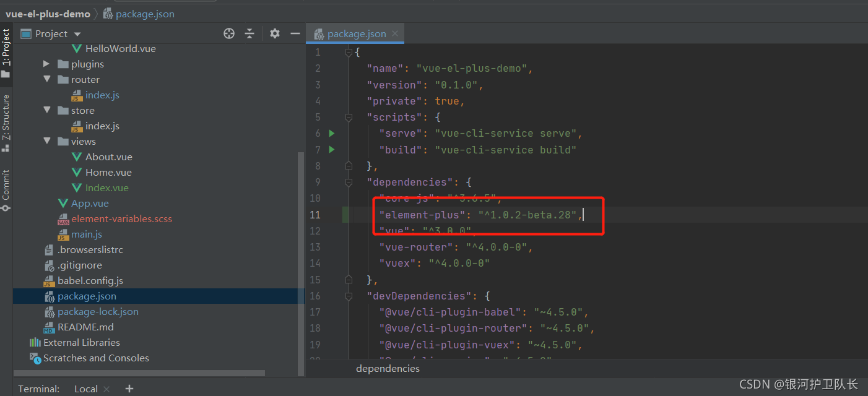This screenshot has width=868, height=396.
Task: Select the Local terminal tab
Action: [86, 389]
